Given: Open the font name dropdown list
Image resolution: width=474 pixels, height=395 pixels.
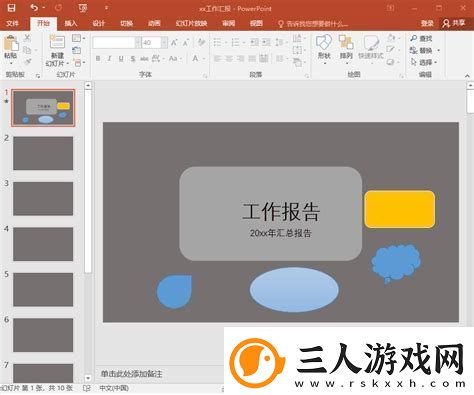Looking at the screenshot, I should coord(138,42).
